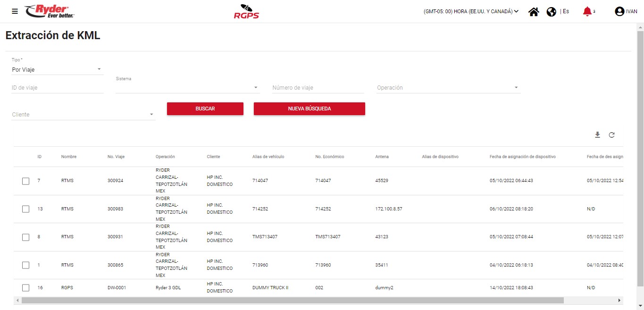Image resolution: width=644 pixels, height=310 pixels.
Task: Download the table results
Action: point(597,135)
